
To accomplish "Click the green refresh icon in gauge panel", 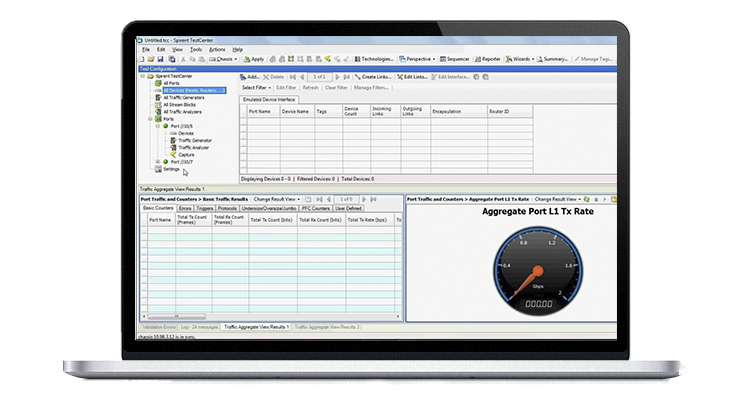I will [x=587, y=199].
